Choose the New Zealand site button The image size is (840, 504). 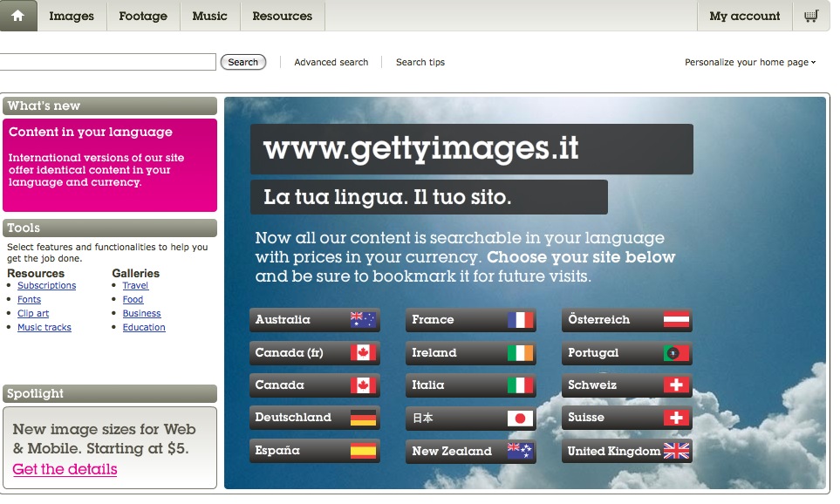[x=470, y=451]
